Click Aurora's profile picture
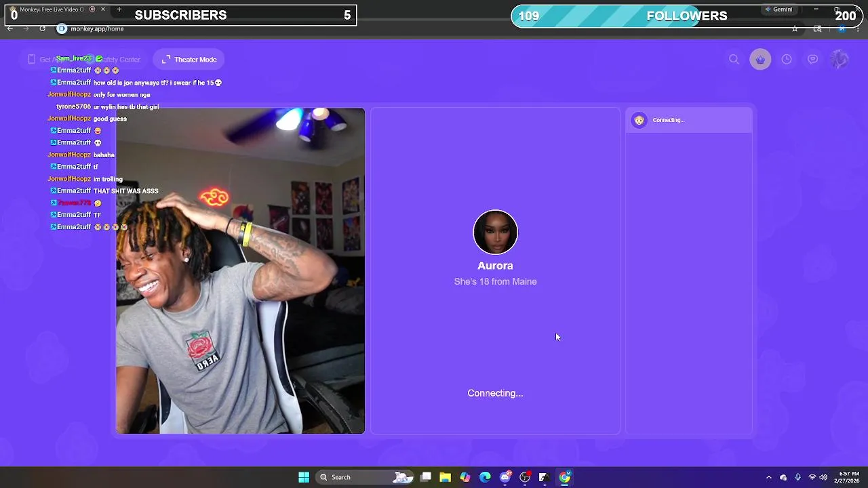Viewport: 868px width, 488px height. coord(495,232)
